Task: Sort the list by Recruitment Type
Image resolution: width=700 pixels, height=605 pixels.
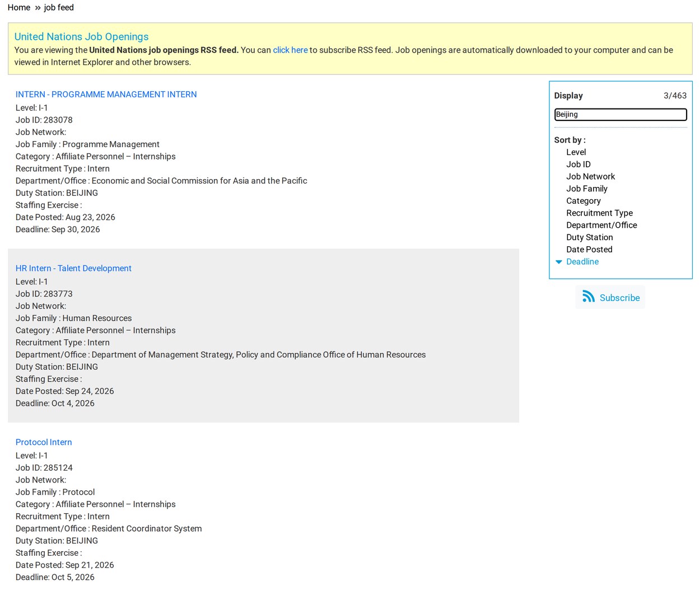Action: (x=599, y=213)
